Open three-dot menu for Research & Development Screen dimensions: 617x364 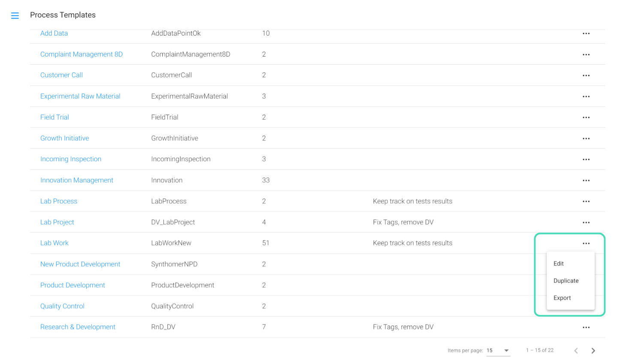(x=586, y=328)
